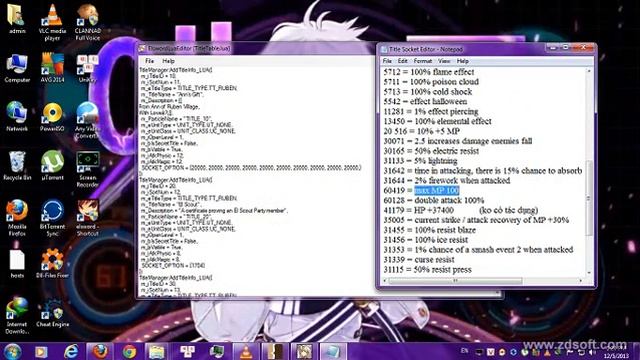Click 'SOCKET_OPTION = {1704}' line in Lua editor
Image resolution: width=640 pixels, height=360 pixels.
(x=173, y=266)
